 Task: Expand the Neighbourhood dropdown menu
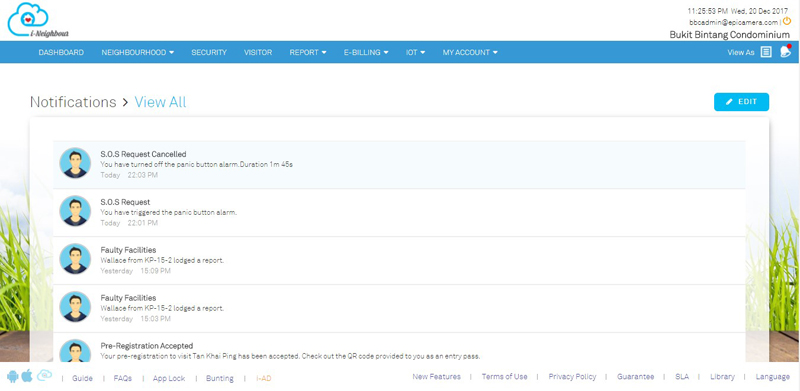click(x=138, y=53)
